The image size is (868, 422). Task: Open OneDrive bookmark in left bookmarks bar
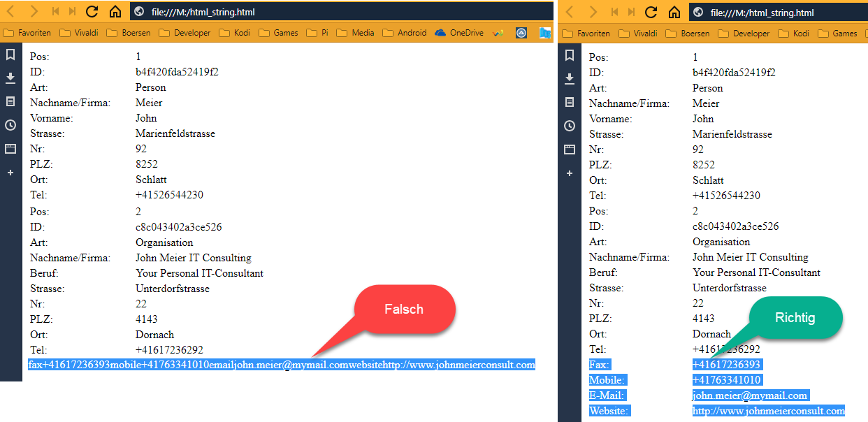click(x=459, y=33)
